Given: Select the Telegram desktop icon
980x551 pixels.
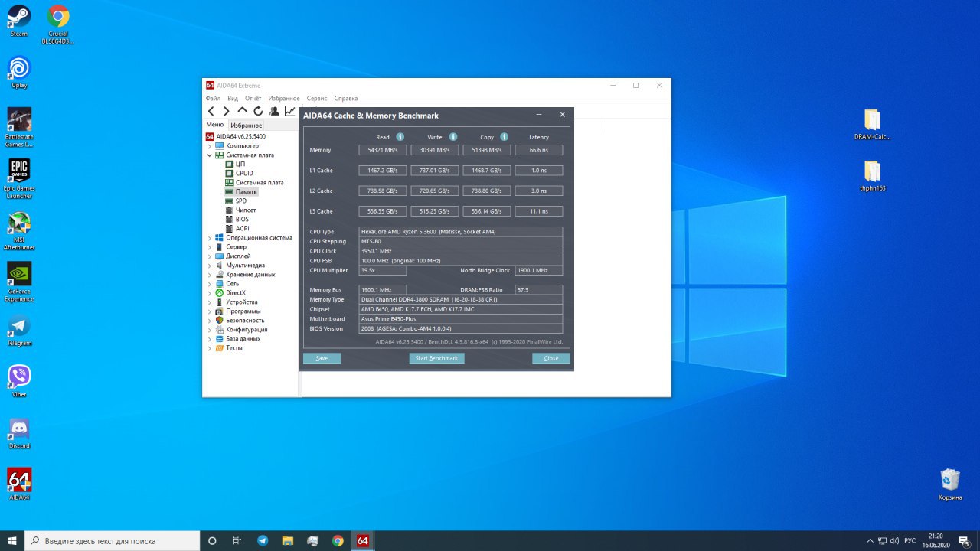Looking at the screenshot, I should tap(19, 330).
